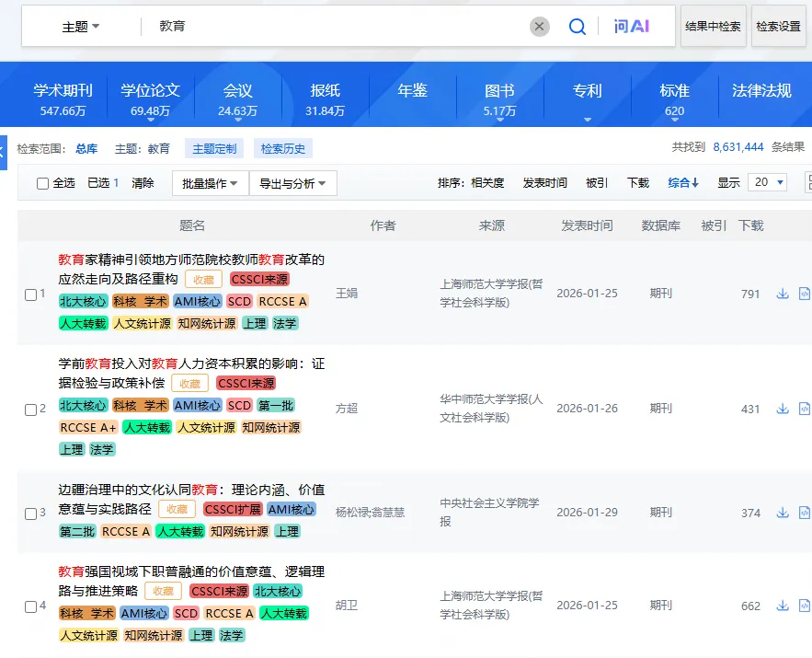This screenshot has width=812, height=658.
Task: Expand the 标准 tab arrow
Action: [674, 120]
